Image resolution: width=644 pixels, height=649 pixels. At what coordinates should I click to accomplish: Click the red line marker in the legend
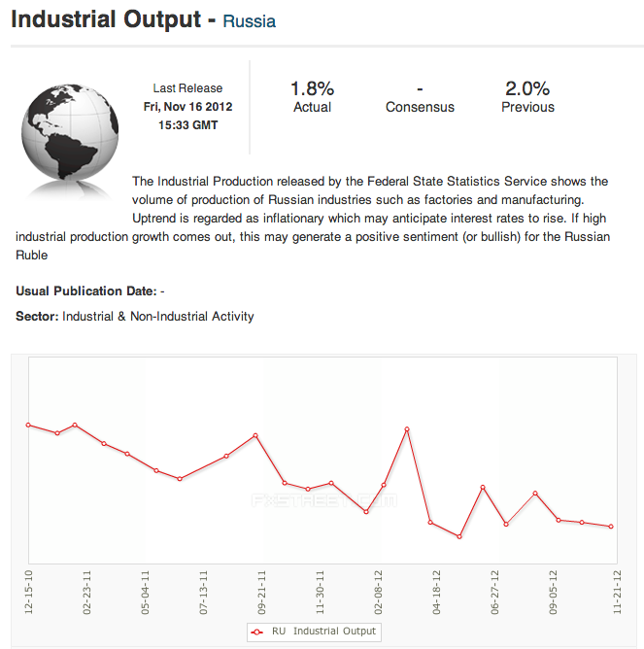pos(257,632)
